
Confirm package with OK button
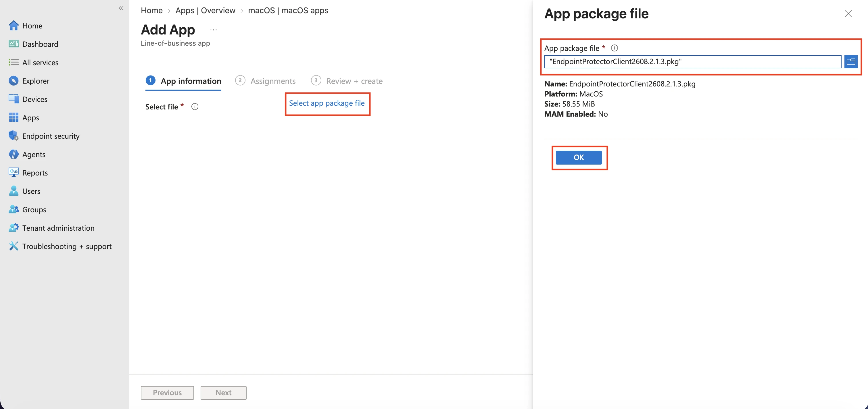[x=579, y=158]
